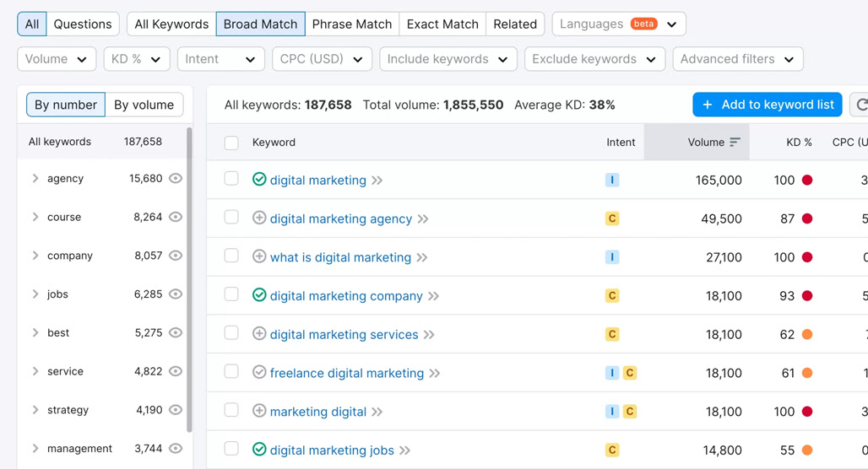Select the Related tab
The image size is (868, 469).
coord(515,24)
